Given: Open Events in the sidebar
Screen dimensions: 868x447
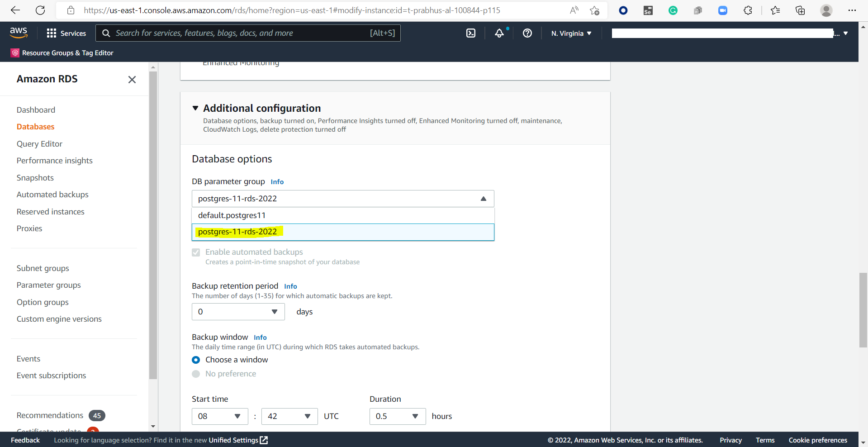Looking at the screenshot, I should coord(28,359).
